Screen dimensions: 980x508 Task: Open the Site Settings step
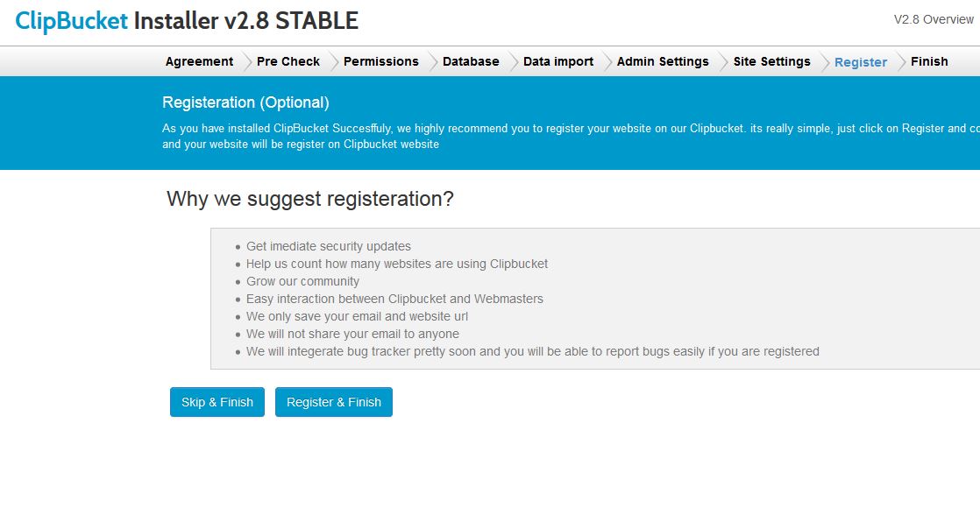[x=771, y=61]
